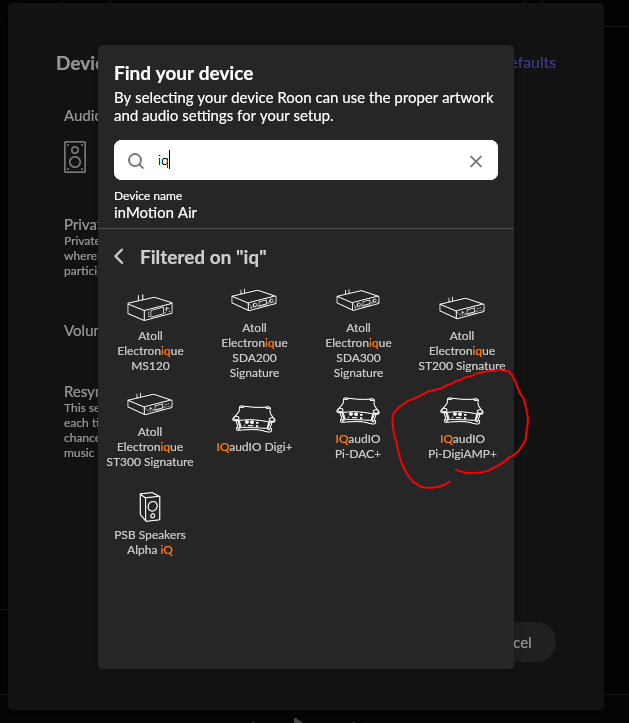Click the defaults link in the background window
The image size is (629, 723).
coord(534,63)
